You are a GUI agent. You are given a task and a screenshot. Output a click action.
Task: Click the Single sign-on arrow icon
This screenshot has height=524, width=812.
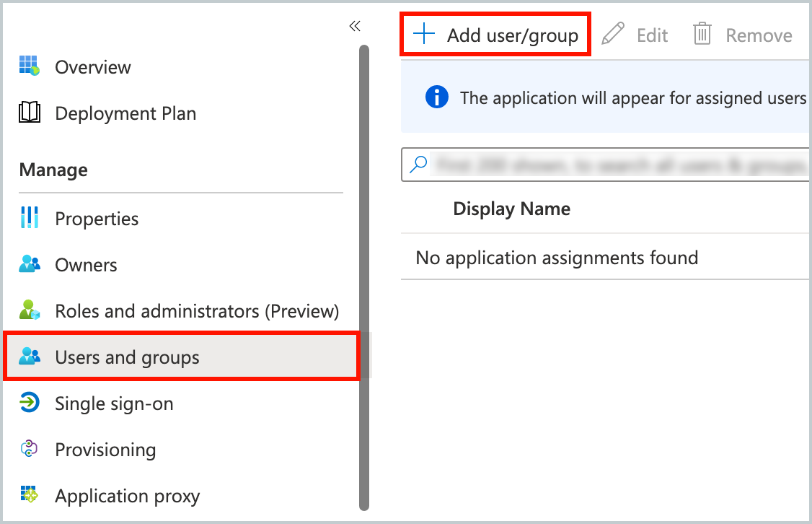(x=30, y=403)
